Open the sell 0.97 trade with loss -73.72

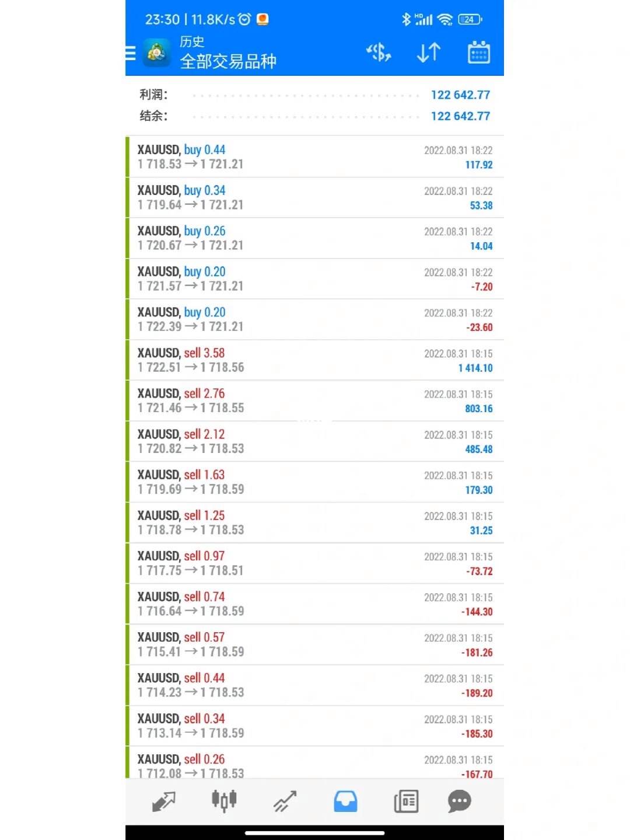315,563
